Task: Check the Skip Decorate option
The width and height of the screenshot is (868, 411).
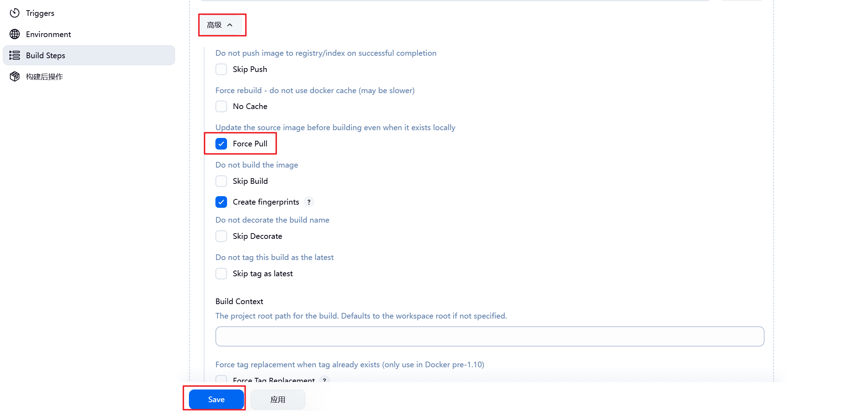Action: tap(221, 236)
